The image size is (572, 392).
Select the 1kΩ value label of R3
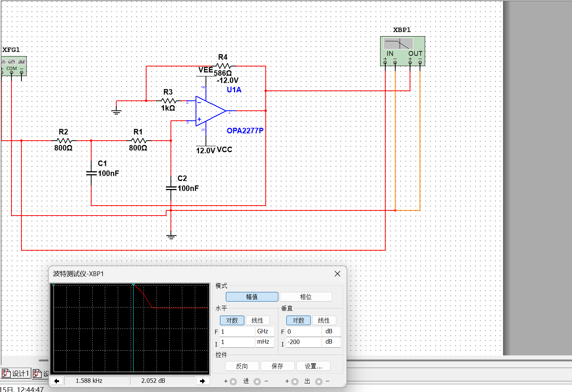[x=168, y=108]
